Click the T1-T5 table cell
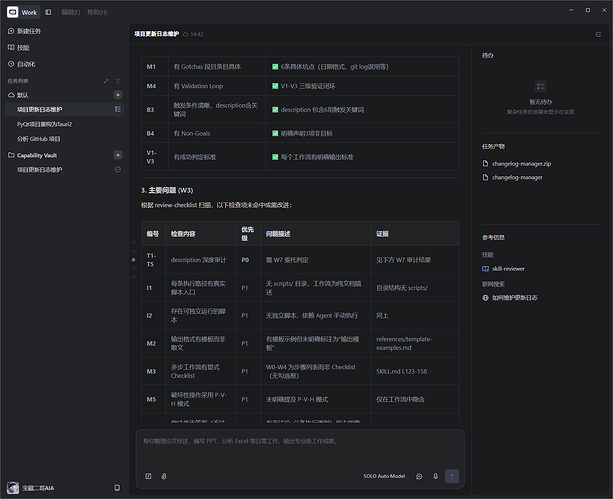Screen dimensions: 613x499 point(154,260)
